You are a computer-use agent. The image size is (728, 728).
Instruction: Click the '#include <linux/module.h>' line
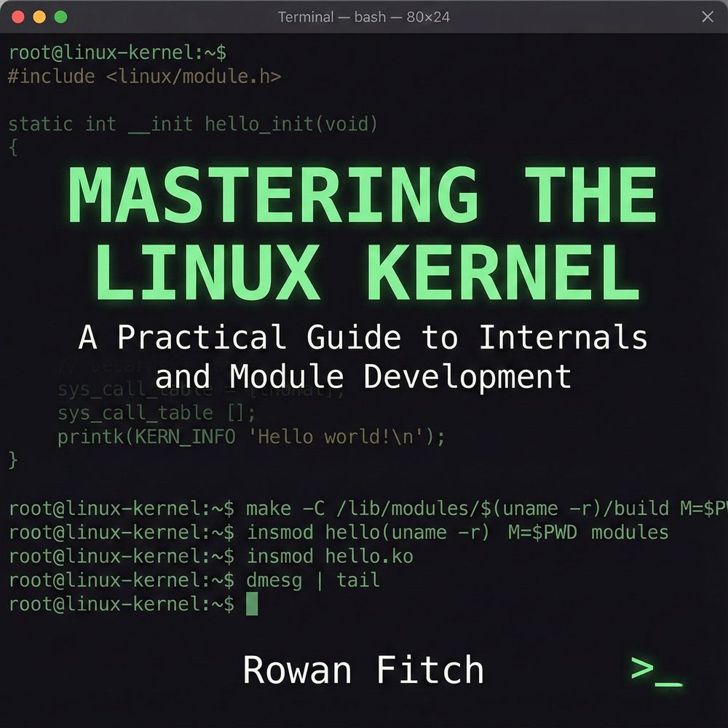144,76
